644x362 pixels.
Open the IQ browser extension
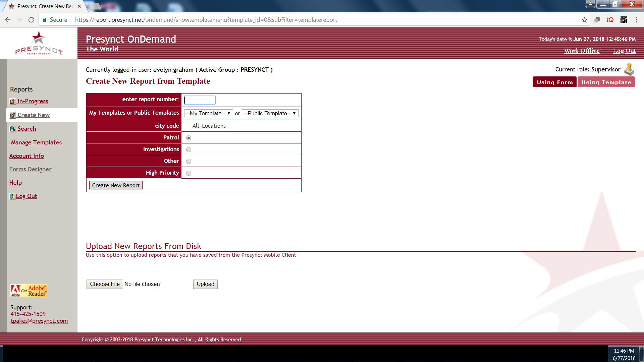(610, 20)
